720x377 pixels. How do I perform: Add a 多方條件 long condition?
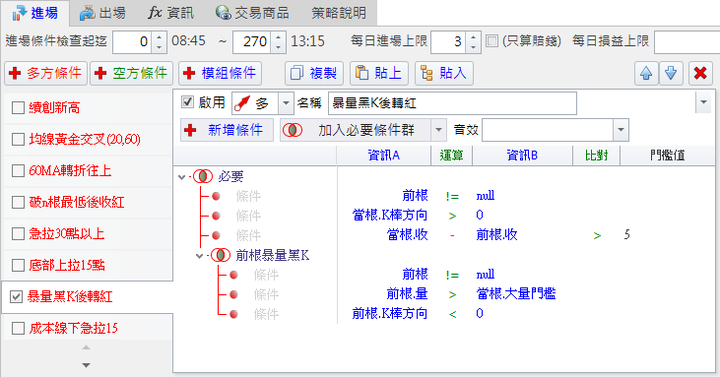click(45, 73)
